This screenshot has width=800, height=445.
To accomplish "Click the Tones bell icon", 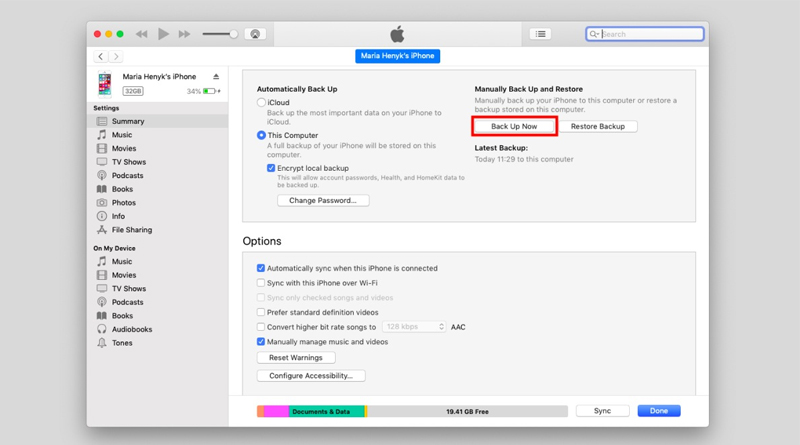I will pyautogui.click(x=102, y=343).
